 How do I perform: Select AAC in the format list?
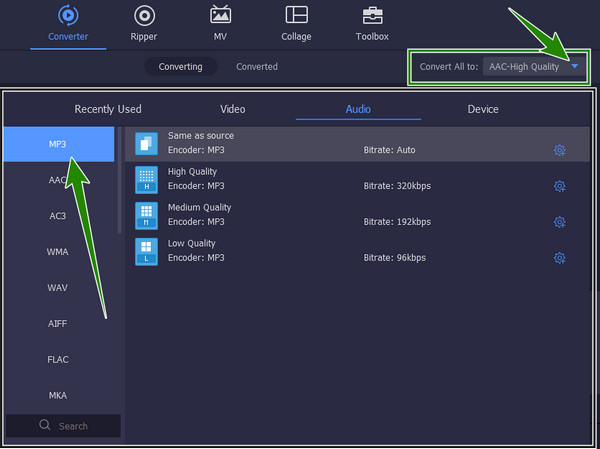[x=59, y=180]
